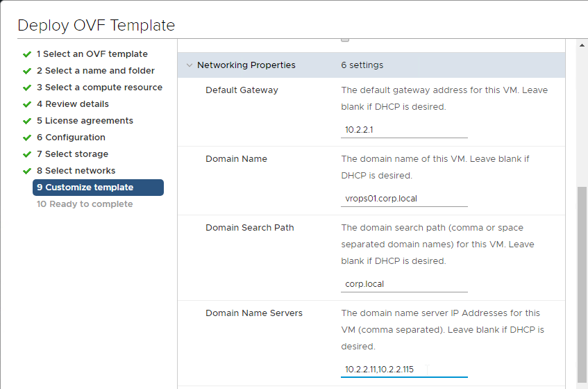Click the Default Gateway input field
588x389 pixels.
404,130
